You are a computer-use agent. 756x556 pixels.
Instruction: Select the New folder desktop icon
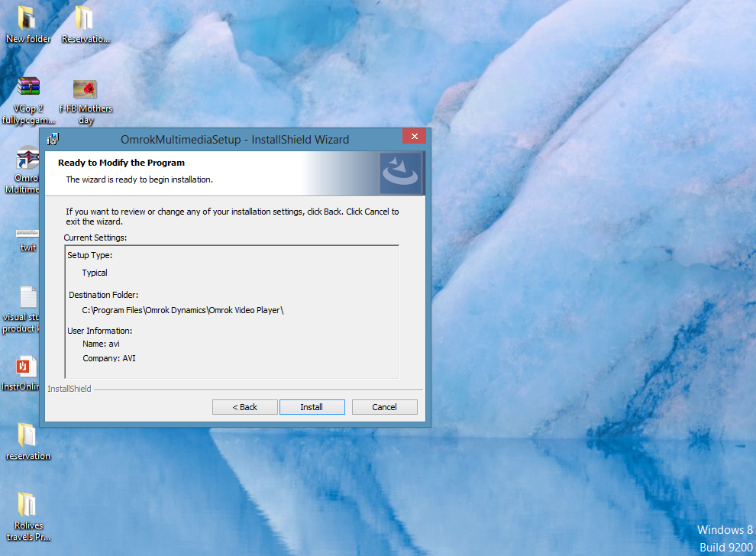click(28, 24)
